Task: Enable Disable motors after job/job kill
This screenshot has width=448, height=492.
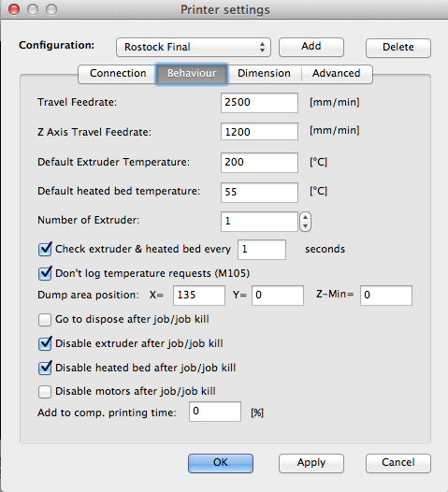Action: click(45, 392)
